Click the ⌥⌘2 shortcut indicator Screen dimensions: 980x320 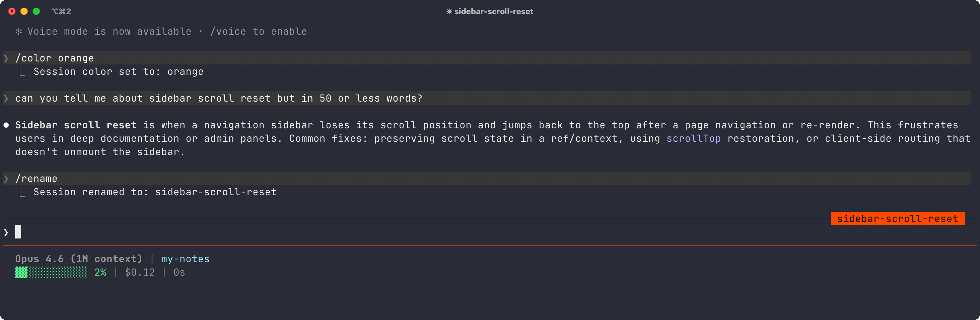click(x=61, y=11)
